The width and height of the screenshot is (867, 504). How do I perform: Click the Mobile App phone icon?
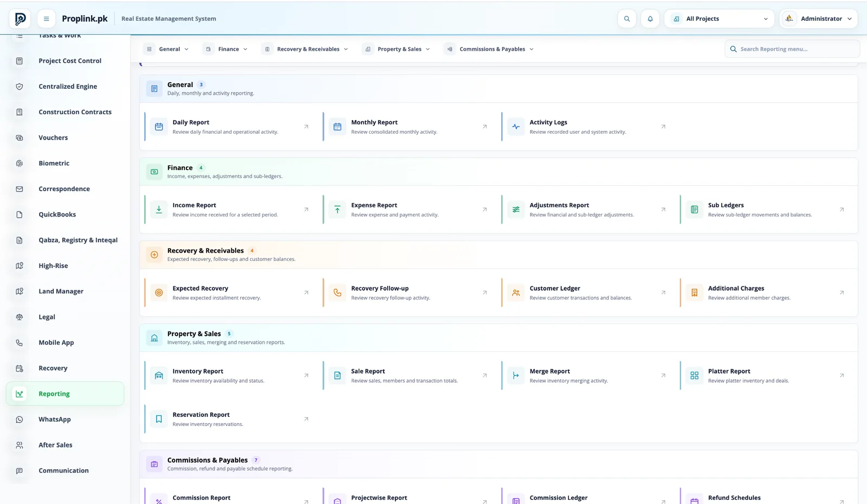pos(20,343)
